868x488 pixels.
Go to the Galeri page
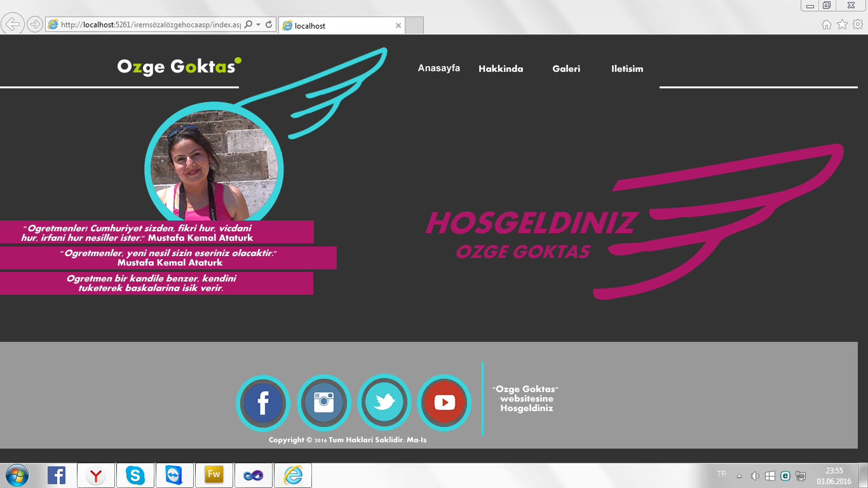point(566,69)
